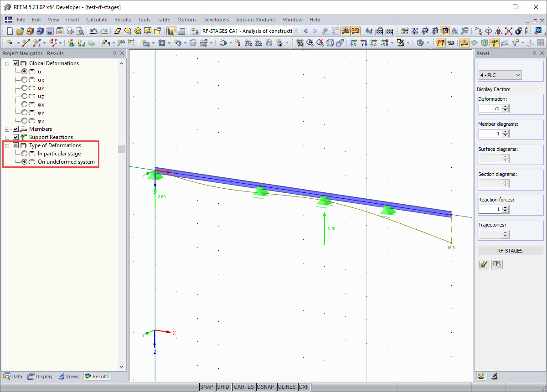
Task: Click the info about object icon
Action: 518,31
